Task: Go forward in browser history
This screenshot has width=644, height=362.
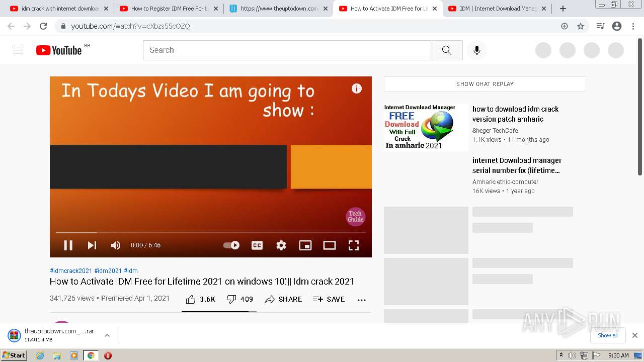Action: click(x=27, y=26)
